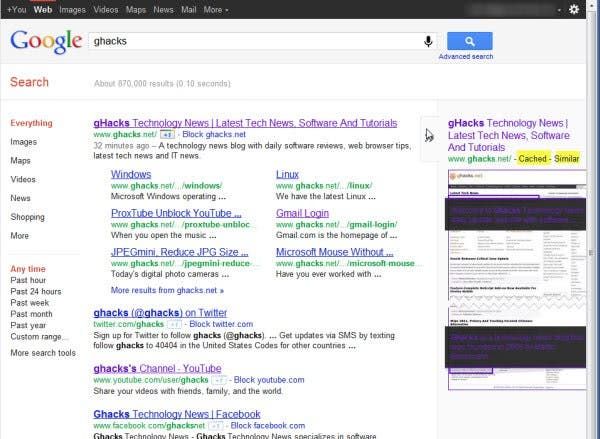
Task: Click the blue search magnifier button
Action: click(470, 41)
